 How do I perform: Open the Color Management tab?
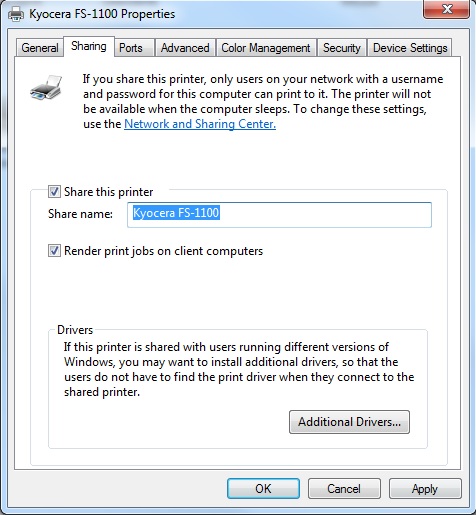tap(266, 48)
